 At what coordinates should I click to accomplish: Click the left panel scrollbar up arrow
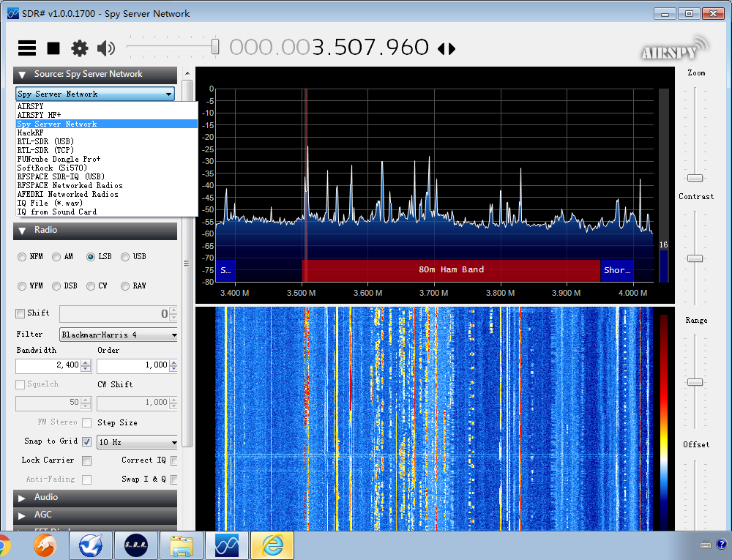click(x=187, y=73)
